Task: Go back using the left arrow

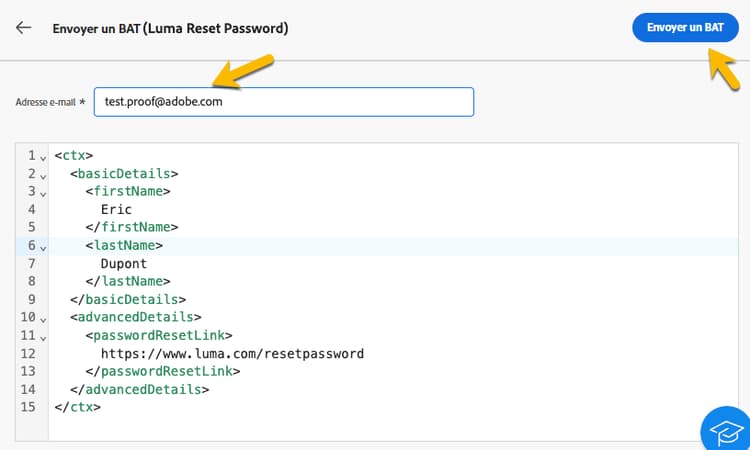Action: tap(24, 28)
